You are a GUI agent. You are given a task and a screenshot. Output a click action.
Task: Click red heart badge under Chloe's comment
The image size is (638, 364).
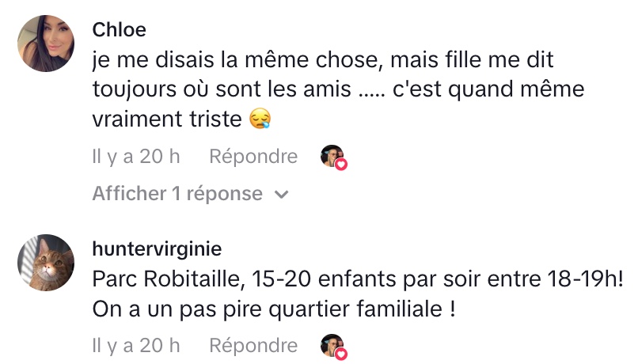click(342, 164)
